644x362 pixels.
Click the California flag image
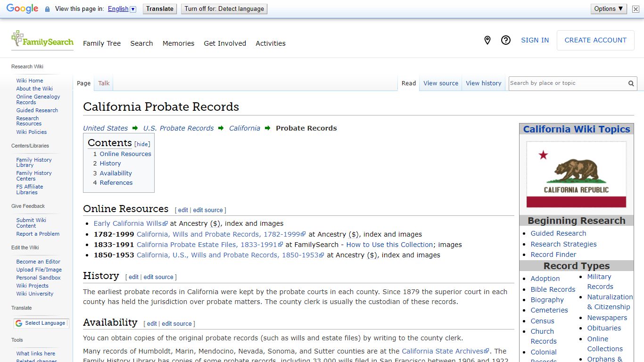click(x=576, y=175)
